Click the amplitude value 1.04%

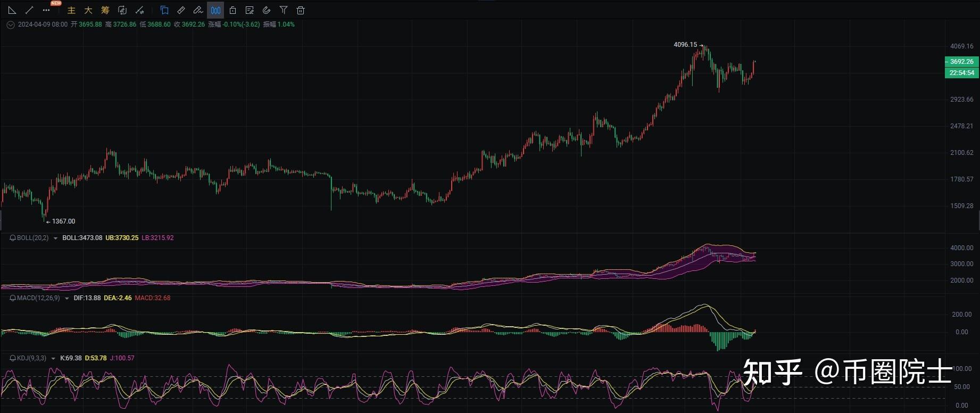point(286,24)
